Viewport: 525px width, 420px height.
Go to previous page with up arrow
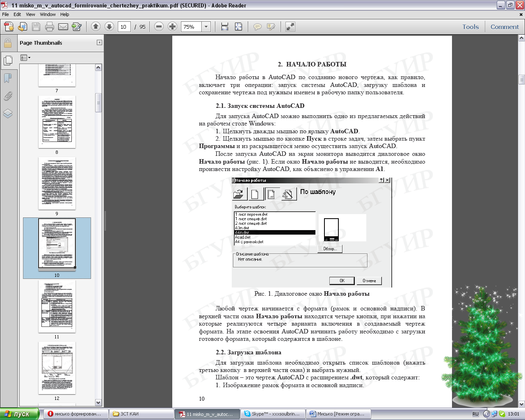pos(96,27)
